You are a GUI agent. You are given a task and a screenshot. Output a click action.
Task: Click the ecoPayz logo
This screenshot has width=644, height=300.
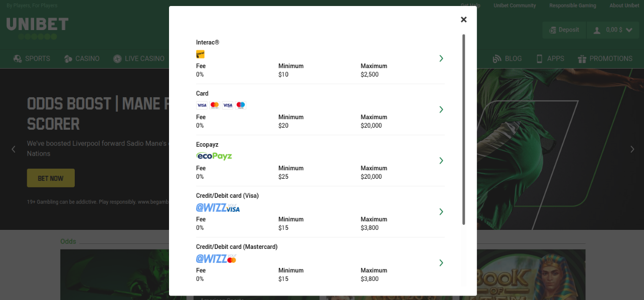214,156
